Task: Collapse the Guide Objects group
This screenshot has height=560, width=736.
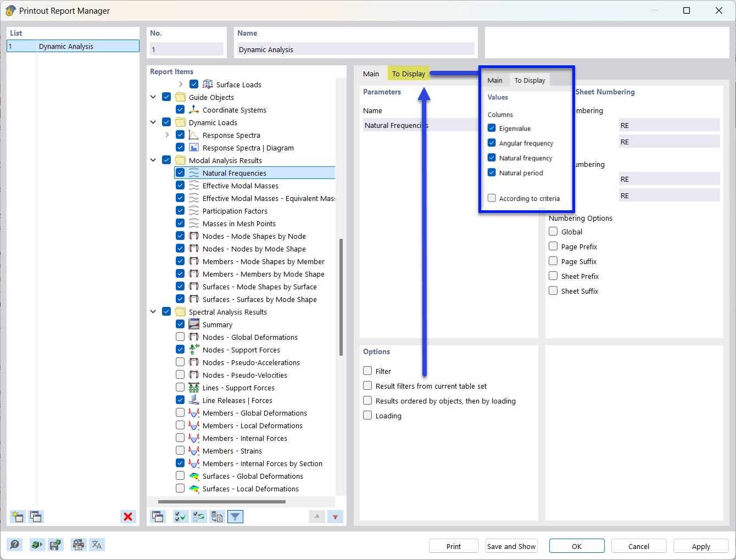Action: [153, 97]
